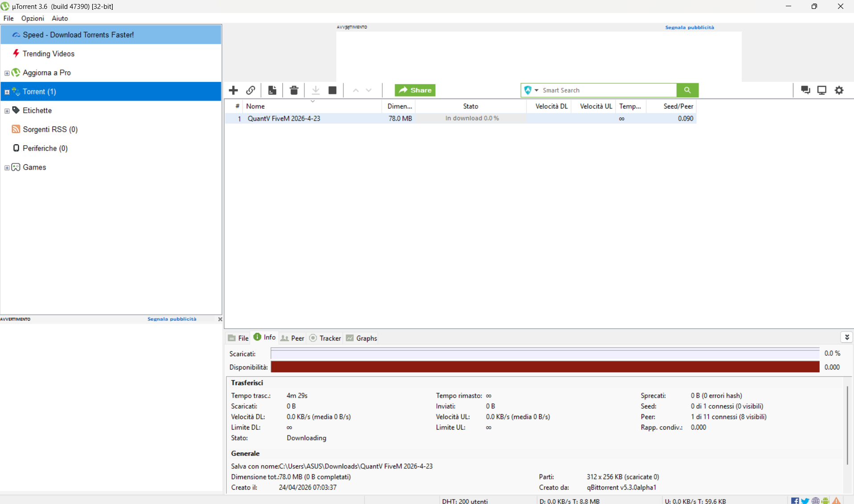Sort by Velocità UL column header
This screenshot has width=854, height=504.
click(593, 106)
